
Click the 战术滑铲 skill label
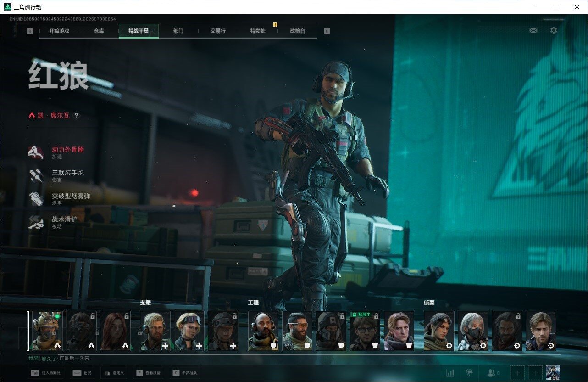coord(65,219)
